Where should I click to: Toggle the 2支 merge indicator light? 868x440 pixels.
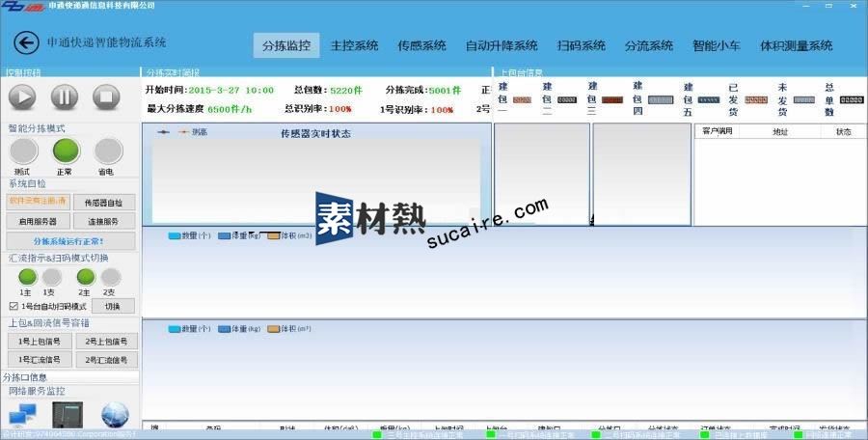tap(109, 278)
